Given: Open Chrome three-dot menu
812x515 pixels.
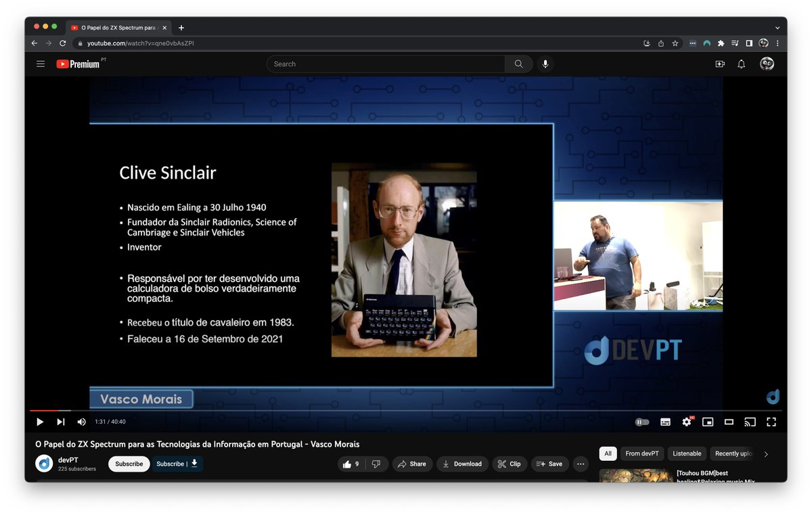Looking at the screenshot, I should tap(777, 43).
